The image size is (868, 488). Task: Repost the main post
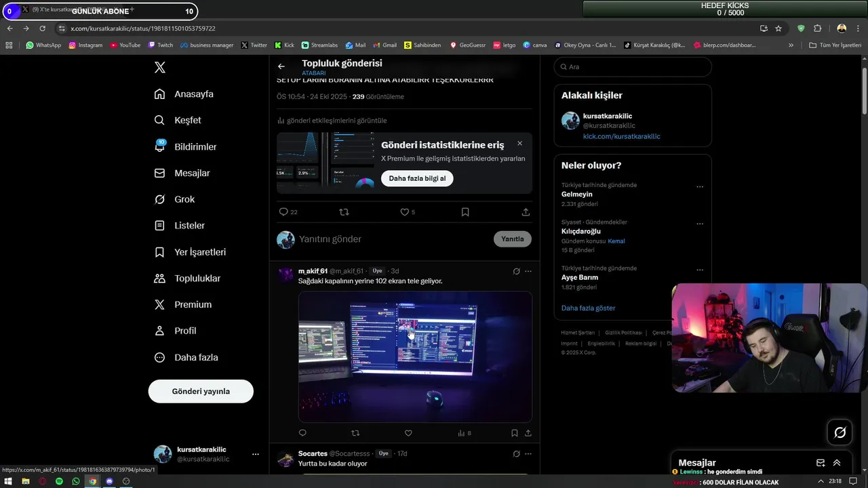click(x=344, y=212)
